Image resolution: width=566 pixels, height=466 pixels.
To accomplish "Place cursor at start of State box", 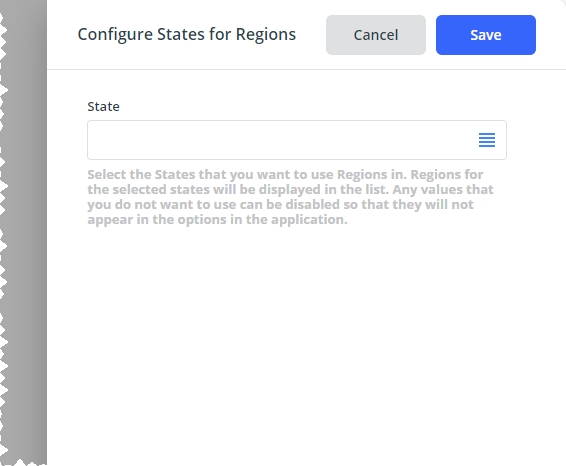I will [95, 140].
